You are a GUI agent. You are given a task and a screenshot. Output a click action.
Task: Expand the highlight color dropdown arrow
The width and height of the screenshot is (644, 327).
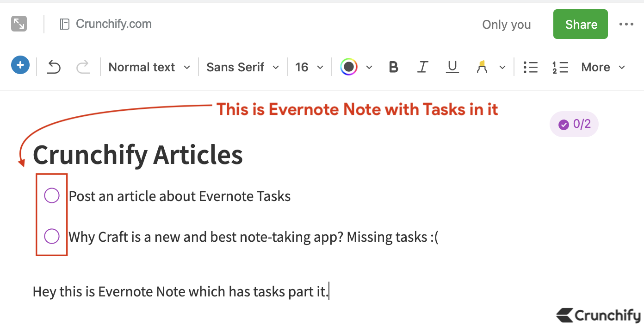[x=502, y=68]
